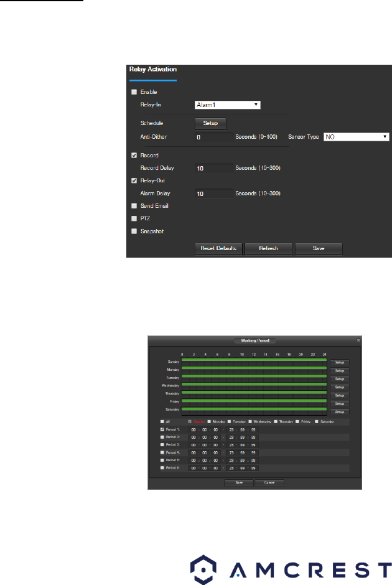Click the Thursday green schedule bar
This screenshot has height=585, width=392.
point(254,393)
